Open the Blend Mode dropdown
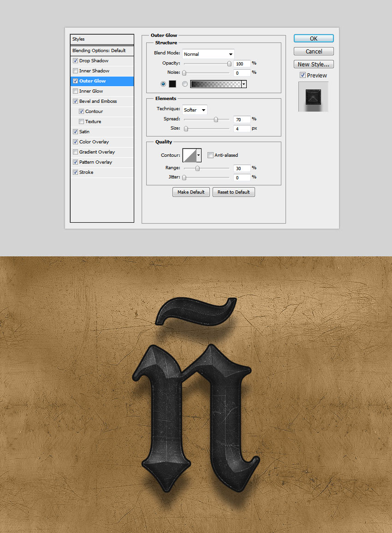The width and height of the screenshot is (392, 533). tap(208, 54)
